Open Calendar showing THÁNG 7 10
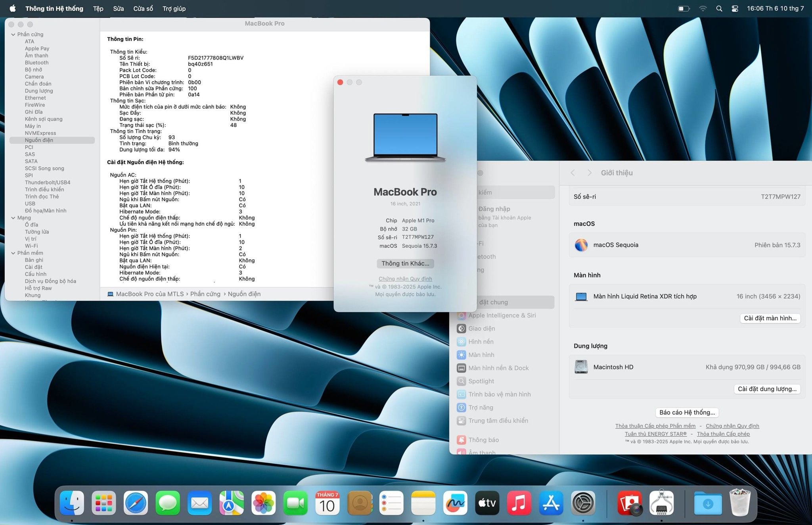 coord(327,503)
